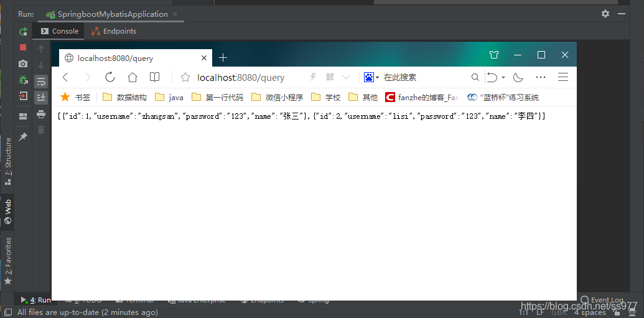Open the 其他 bookmark folder
The width and height of the screenshot is (644, 318).
(x=363, y=97)
